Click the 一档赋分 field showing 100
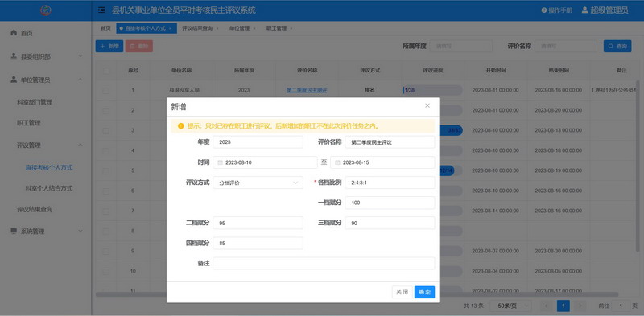644x316 pixels. (390, 203)
